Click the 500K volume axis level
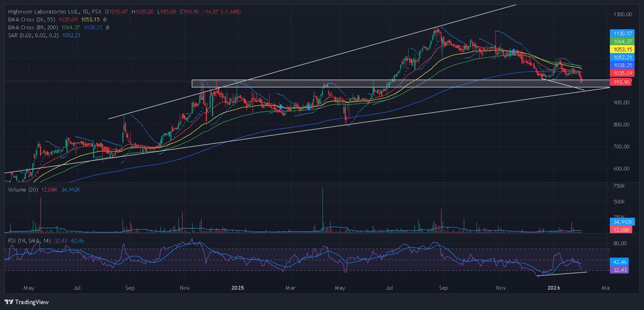 click(620, 202)
